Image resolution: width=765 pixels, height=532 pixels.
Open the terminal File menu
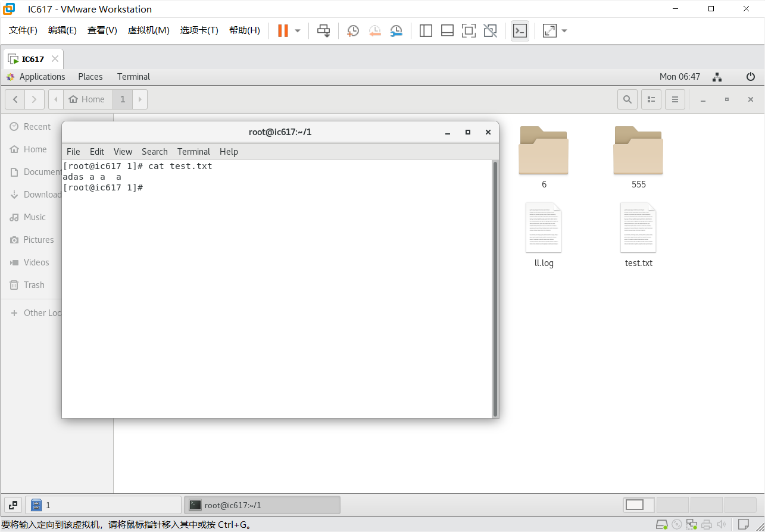(x=73, y=152)
